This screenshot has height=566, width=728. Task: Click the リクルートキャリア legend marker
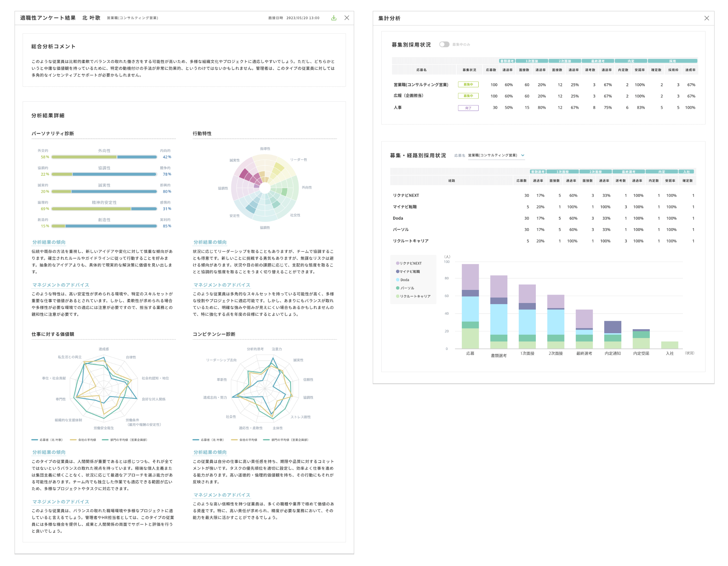(397, 296)
